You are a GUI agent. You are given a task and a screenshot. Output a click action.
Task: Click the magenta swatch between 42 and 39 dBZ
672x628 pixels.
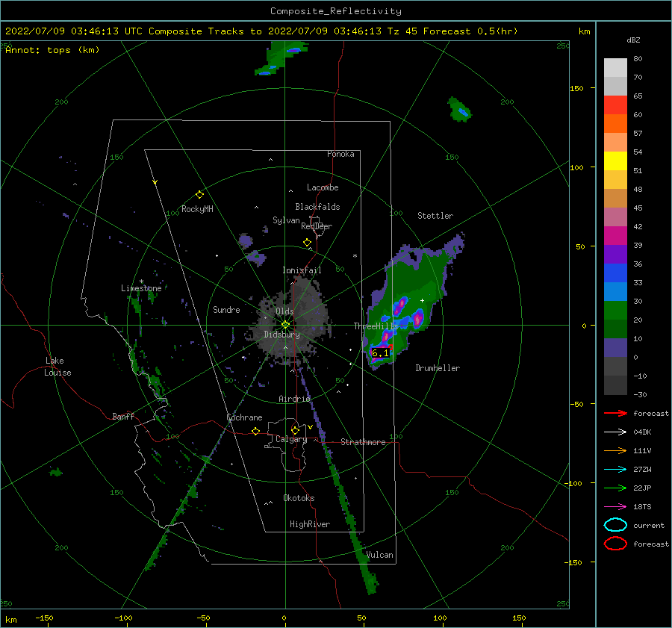(615, 236)
